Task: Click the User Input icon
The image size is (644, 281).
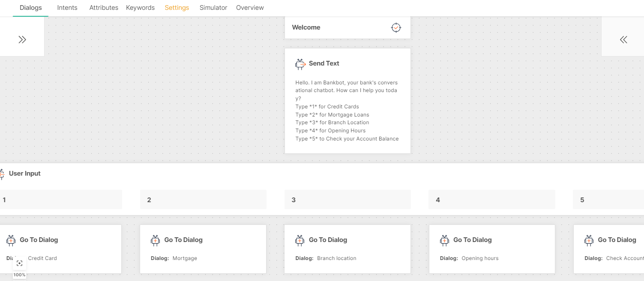Action: coord(2,174)
